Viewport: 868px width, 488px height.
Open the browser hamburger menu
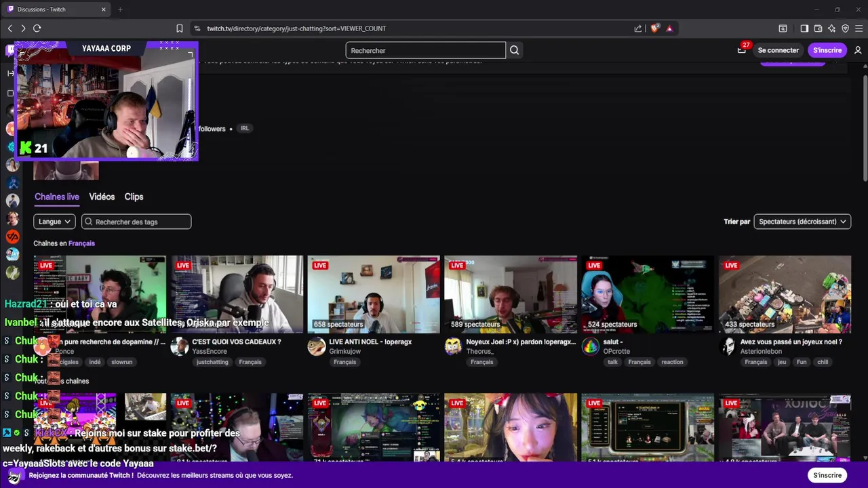(x=859, y=28)
